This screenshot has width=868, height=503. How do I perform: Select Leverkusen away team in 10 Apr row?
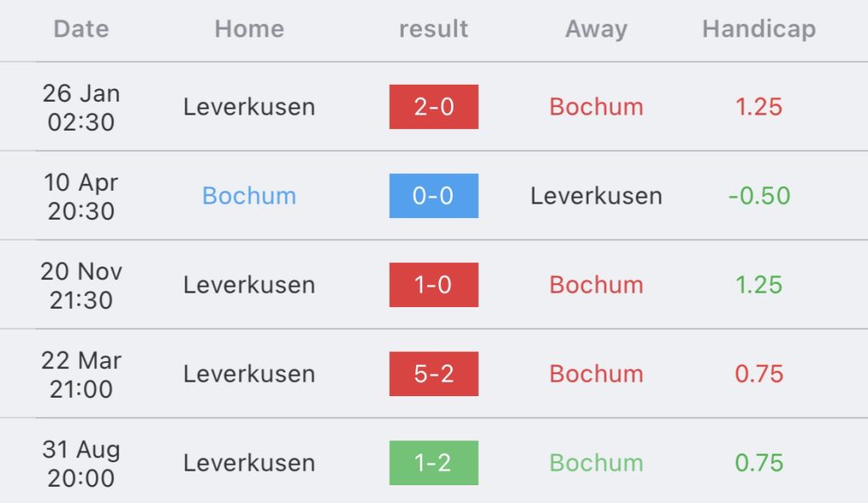click(x=596, y=196)
